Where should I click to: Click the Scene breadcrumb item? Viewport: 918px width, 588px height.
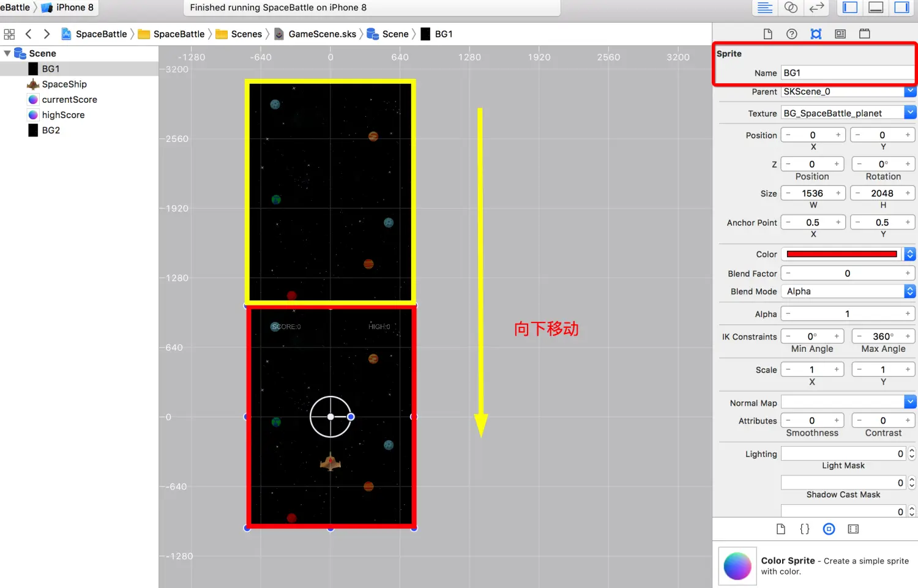[388, 34]
